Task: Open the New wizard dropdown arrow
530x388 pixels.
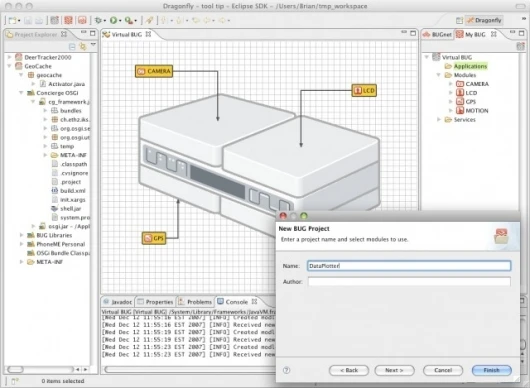Action: click(19, 21)
